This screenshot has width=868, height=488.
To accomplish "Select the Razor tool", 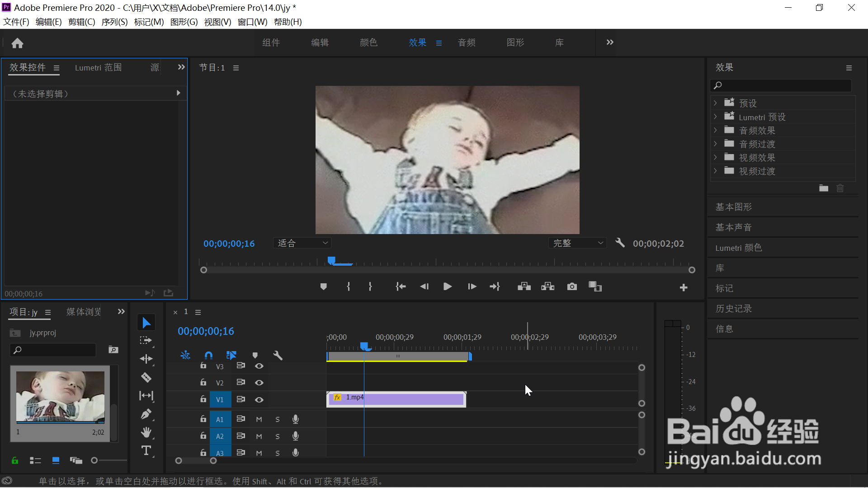I will 146,377.
